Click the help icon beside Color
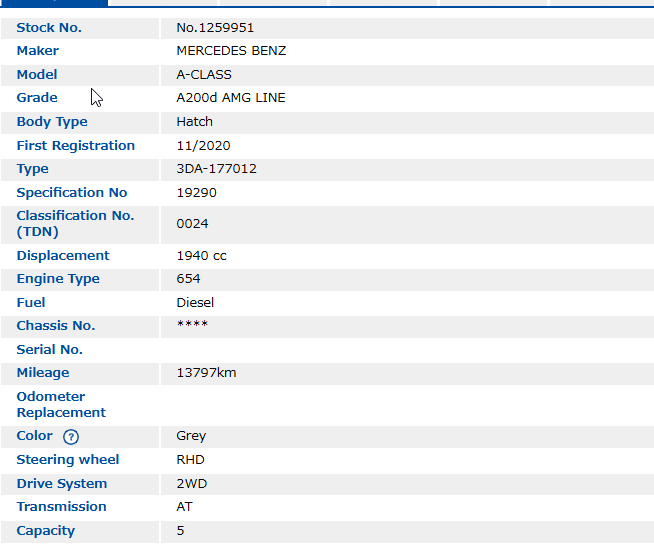Image resolution: width=654 pixels, height=550 pixels. (70, 437)
